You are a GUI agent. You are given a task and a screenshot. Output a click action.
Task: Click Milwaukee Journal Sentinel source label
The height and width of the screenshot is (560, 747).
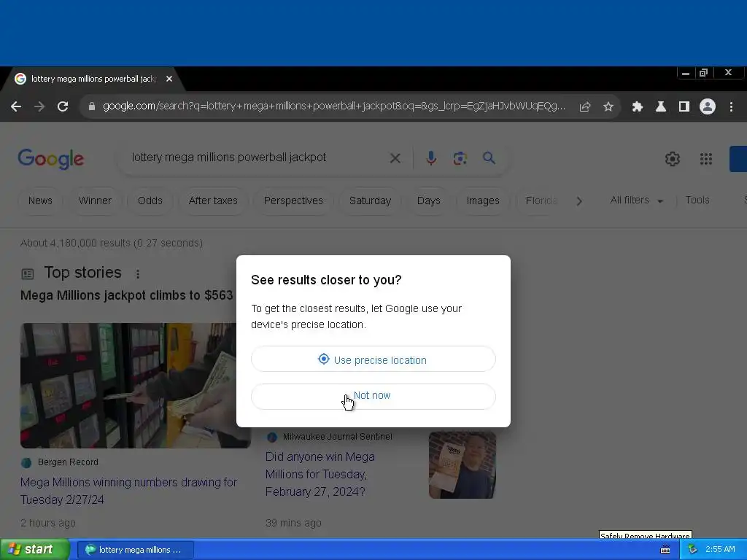337,437
